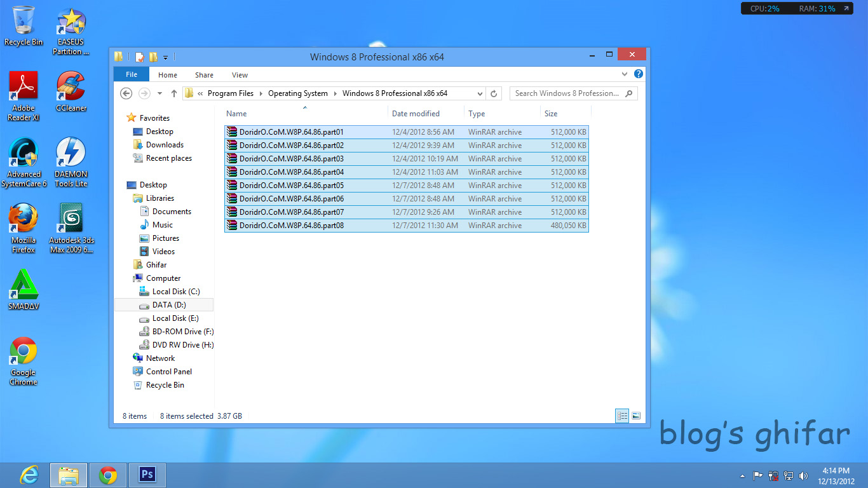Open Mozilla Firefox desktop icon
This screenshot has height=488, width=868.
(24, 228)
